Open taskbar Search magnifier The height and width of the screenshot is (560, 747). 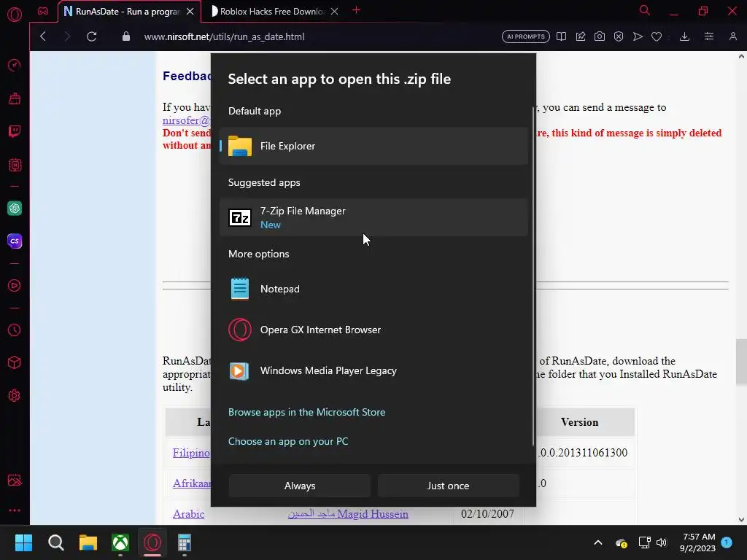(55, 542)
